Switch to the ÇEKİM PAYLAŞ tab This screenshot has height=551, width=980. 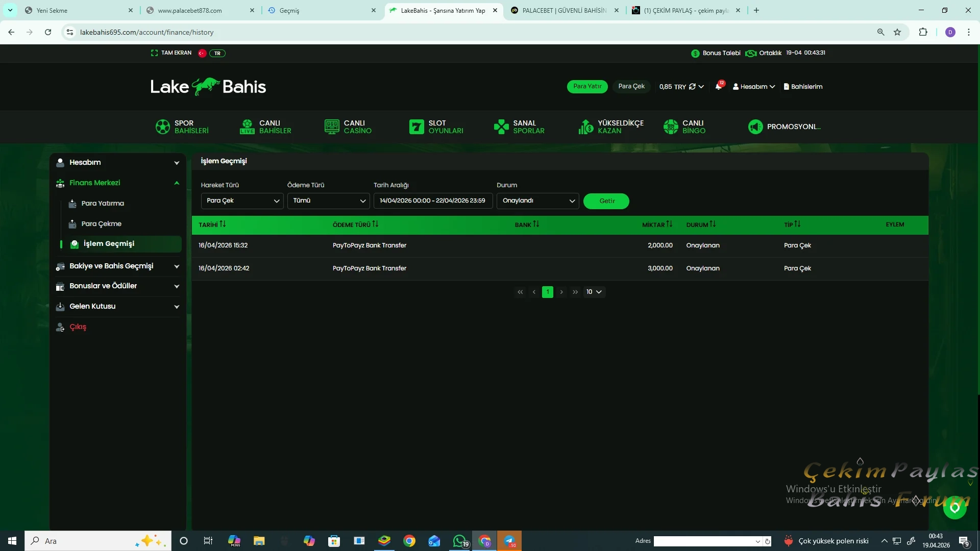pyautogui.click(x=686, y=10)
